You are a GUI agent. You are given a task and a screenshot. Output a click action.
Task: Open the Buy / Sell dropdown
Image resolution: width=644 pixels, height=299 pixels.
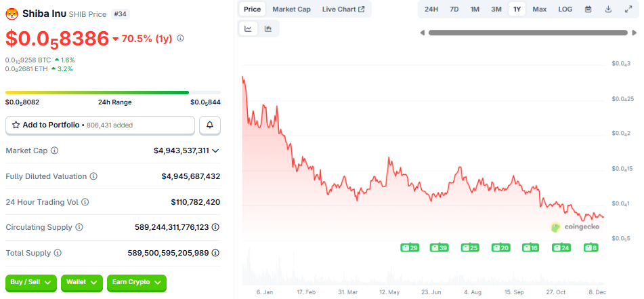31,283
